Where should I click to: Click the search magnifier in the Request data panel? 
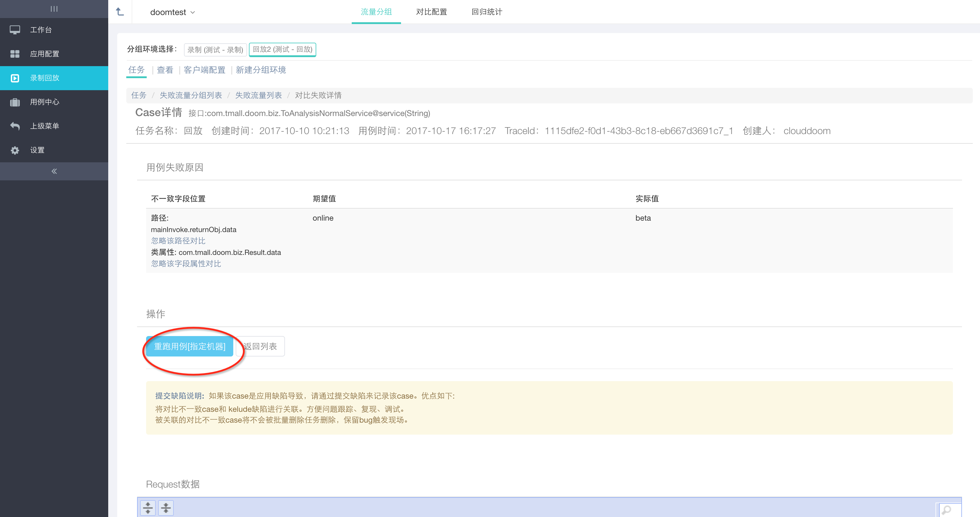(x=947, y=509)
